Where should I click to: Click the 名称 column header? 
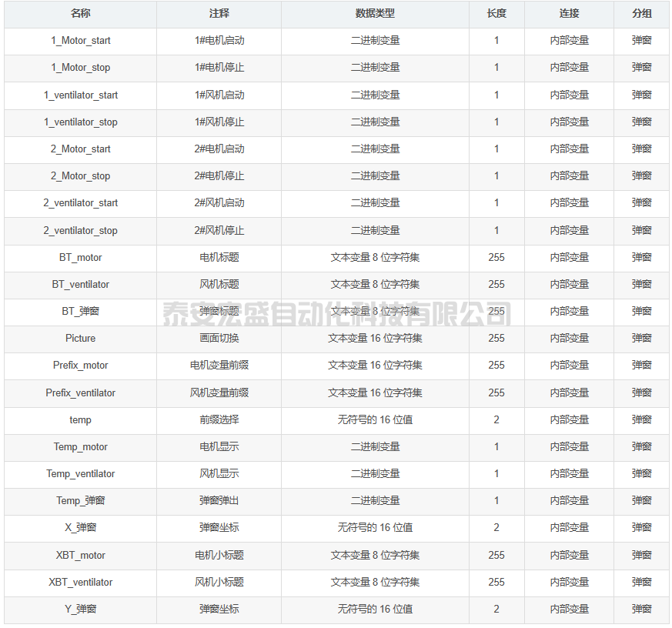click(x=80, y=14)
